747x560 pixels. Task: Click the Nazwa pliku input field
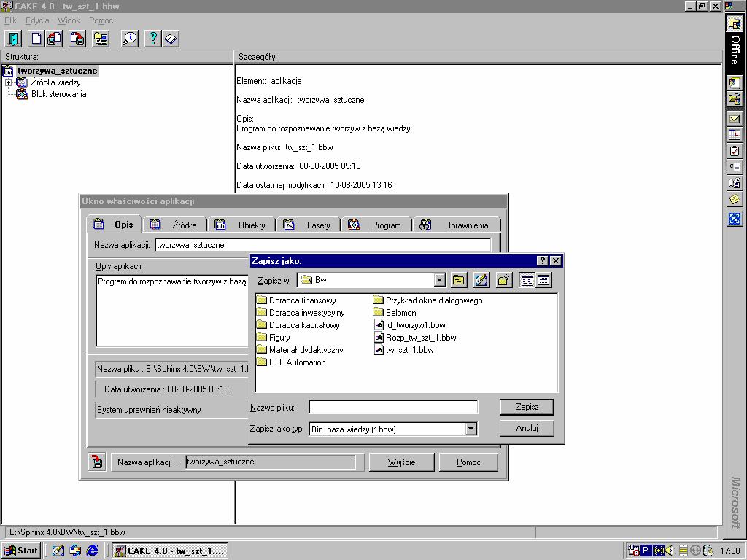pos(393,407)
